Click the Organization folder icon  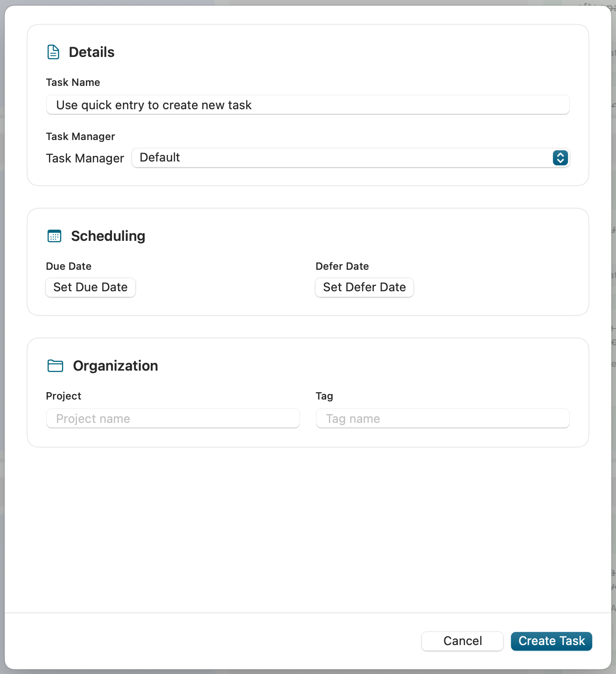[x=56, y=366]
